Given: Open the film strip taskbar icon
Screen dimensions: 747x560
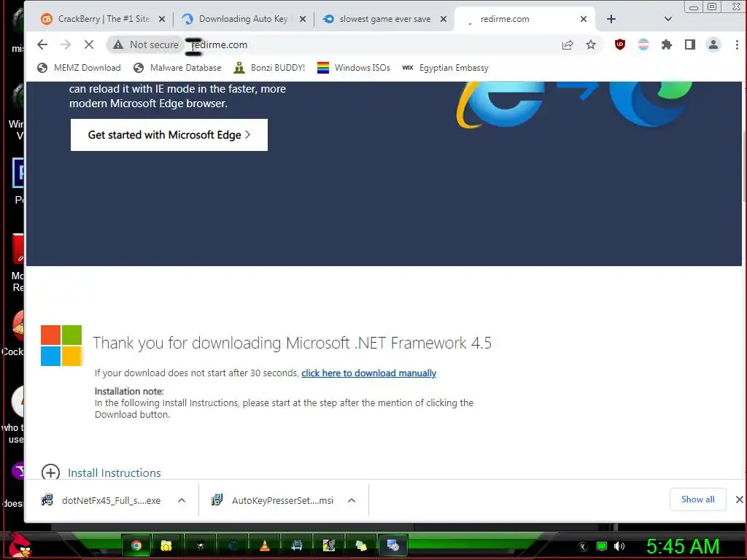Looking at the screenshot, I should [x=297, y=545].
